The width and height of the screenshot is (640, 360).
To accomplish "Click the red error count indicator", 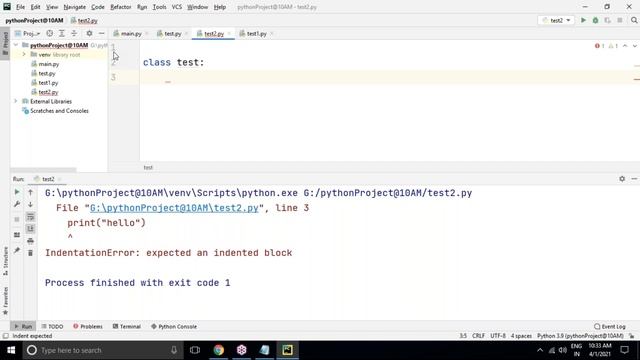I will (600, 46).
